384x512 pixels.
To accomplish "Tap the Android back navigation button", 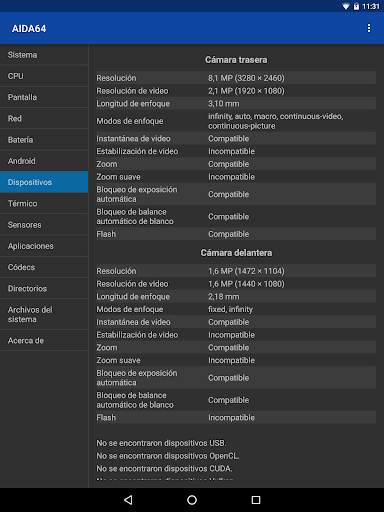I will pos(128,500).
